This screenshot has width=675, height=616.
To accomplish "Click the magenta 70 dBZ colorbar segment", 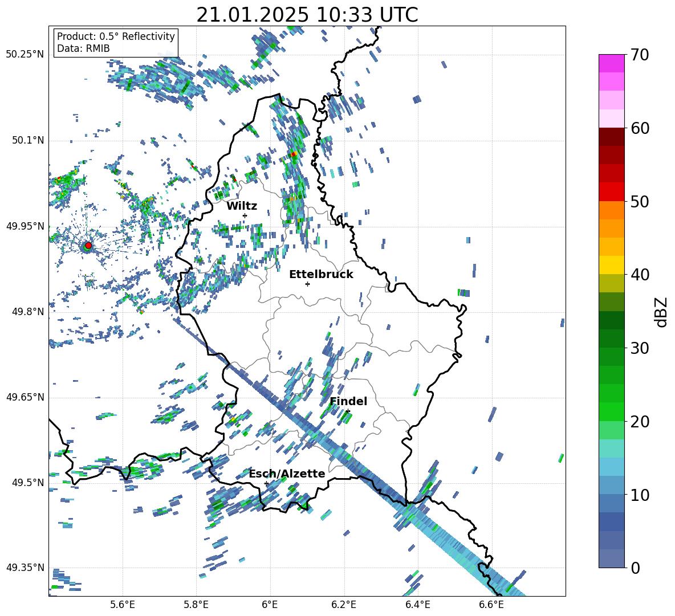I will (611, 63).
